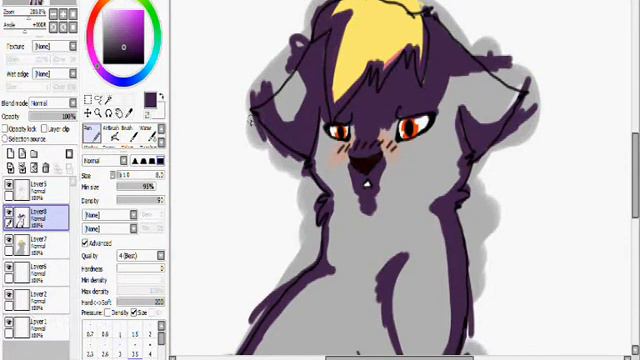Toggle visibility of Layer6
The height and width of the screenshot is (360, 640).
click(9, 267)
